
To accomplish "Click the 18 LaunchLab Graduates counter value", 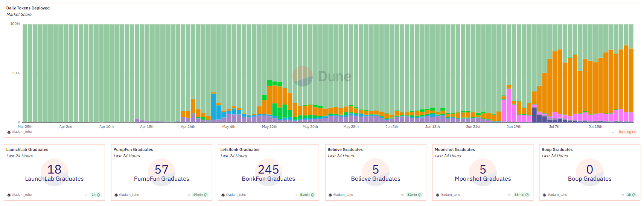I will pos(54,169).
